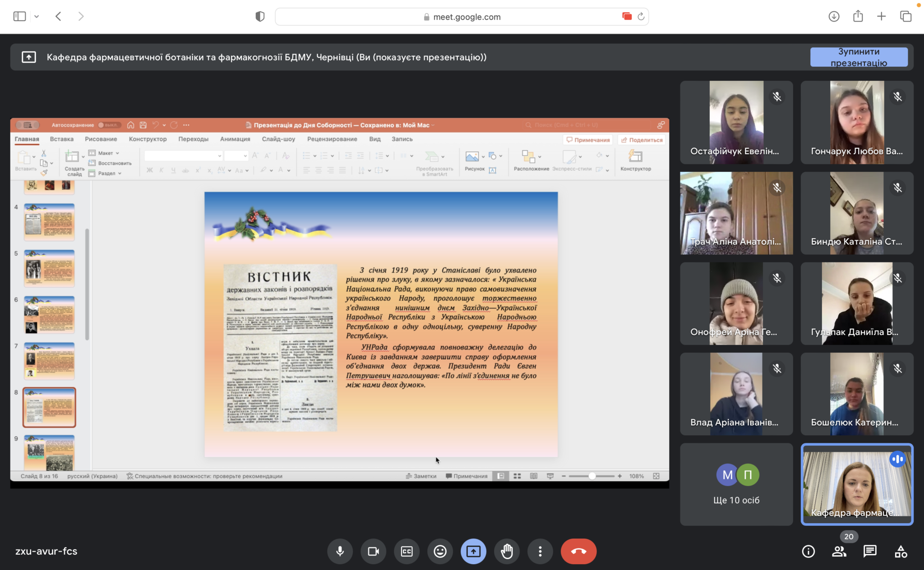Open the activities shapes icon

coord(901,551)
